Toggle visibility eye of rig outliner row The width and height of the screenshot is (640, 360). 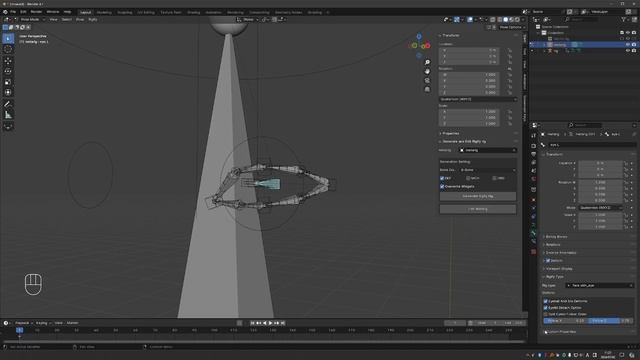pos(628,51)
